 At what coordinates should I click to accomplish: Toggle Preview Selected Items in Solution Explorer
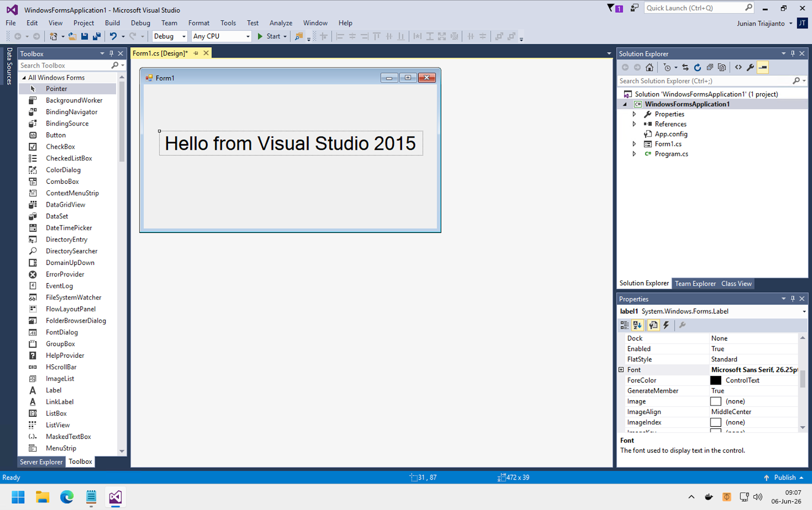[762, 67]
